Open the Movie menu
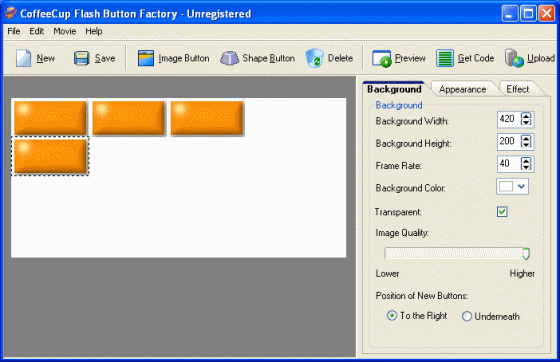560x362 pixels. click(x=65, y=31)
